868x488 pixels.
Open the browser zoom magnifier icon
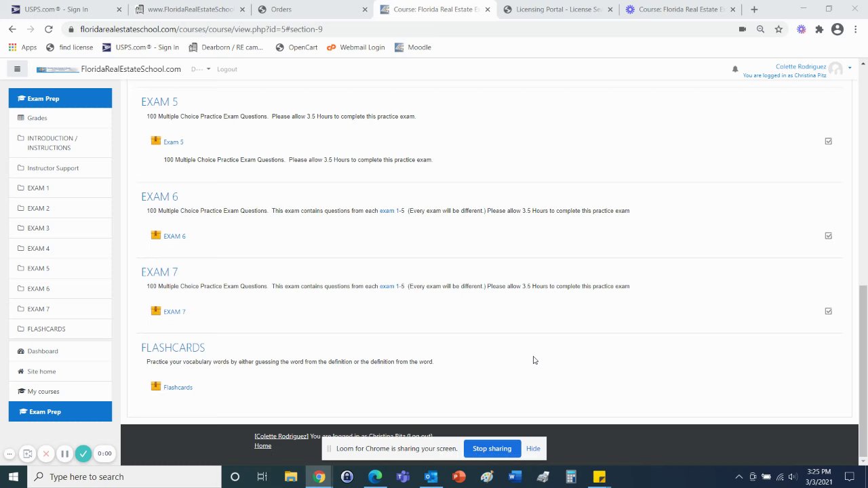(x=760, y=29)
